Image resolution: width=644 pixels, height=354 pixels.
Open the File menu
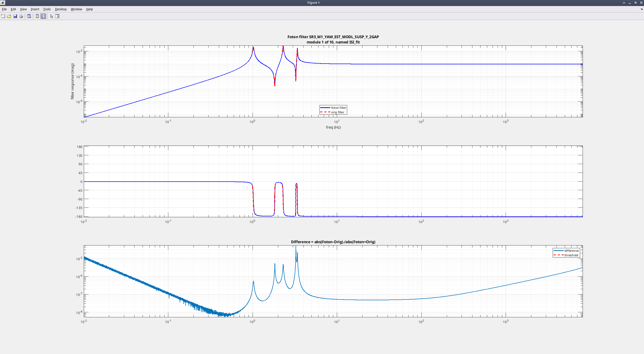(4, 9)
